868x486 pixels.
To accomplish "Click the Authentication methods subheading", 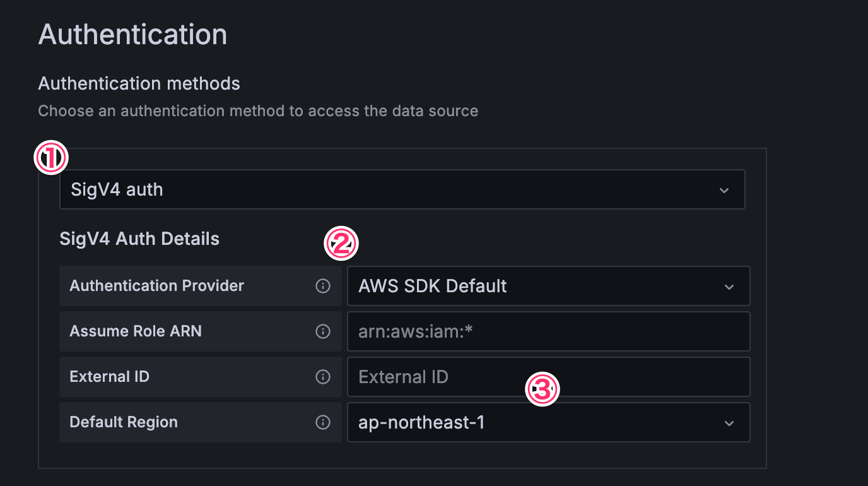I will pos(139,83).
